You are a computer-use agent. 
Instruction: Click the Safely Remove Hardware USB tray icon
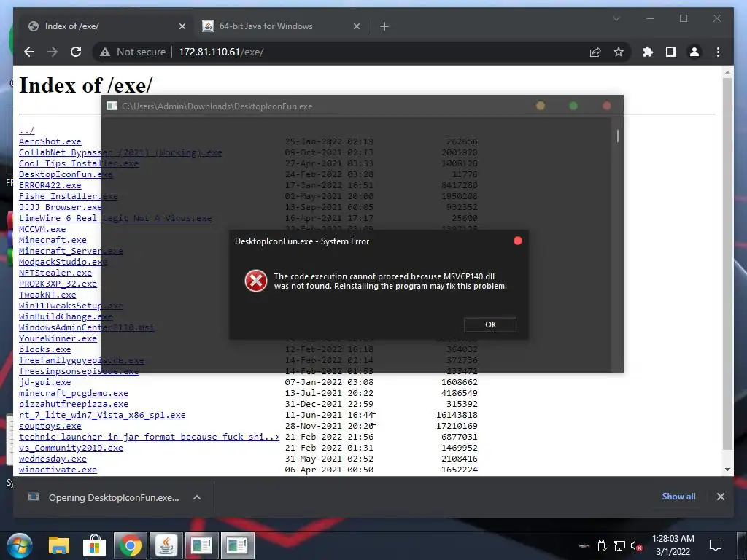click(x=602, y=545)
